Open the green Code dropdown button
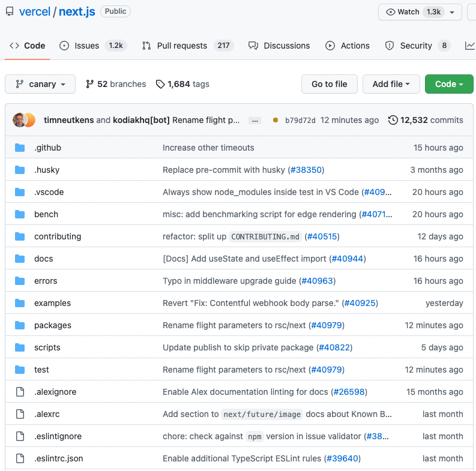The height and width of the screenshot is (471, 476). point(449,84)
